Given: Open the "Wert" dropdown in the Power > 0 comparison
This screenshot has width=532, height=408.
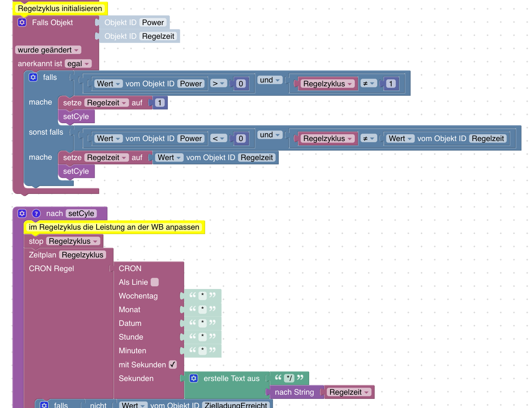Looking at the screenshot, I should (x=108, y=84).
